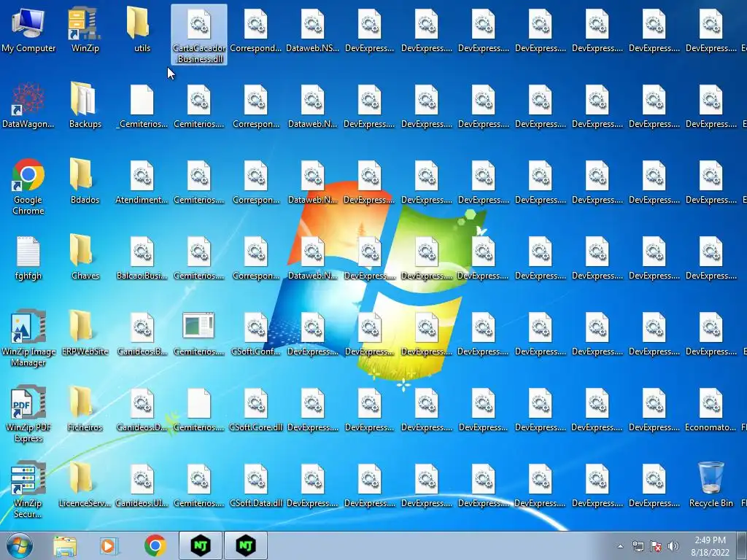Open Windows Explorer from the taskbar
747x560 pixels.
pyautogui.click(x=65, y=545)
